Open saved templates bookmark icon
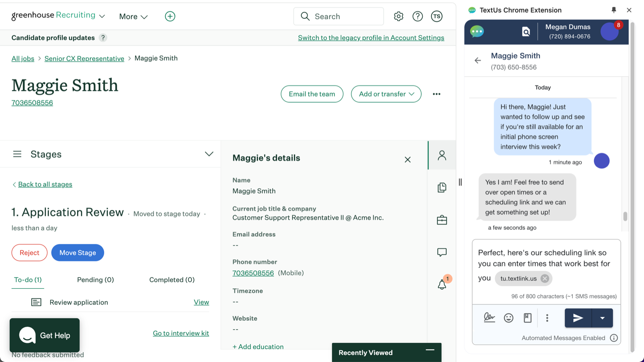The height and width of the screenshot is (362, 644). pos(528,318)
